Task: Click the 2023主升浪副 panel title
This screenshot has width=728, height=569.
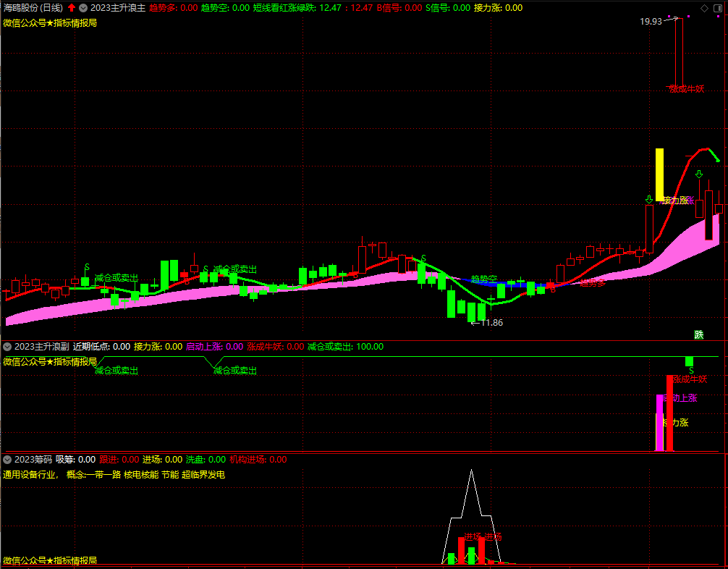Action: 42,347
